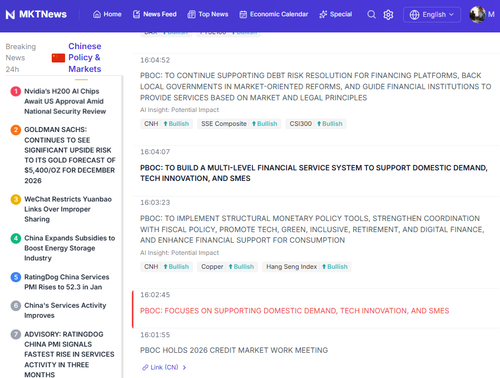Open PBOC Holds 2026 Credit Market headline
Screen dimensions: 500x378
pos(234,350)
